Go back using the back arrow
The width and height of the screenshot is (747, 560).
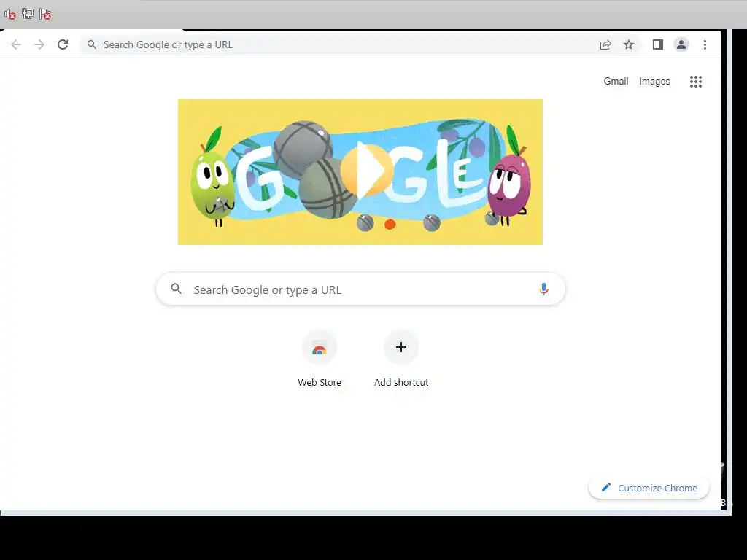tap(16, 44)
